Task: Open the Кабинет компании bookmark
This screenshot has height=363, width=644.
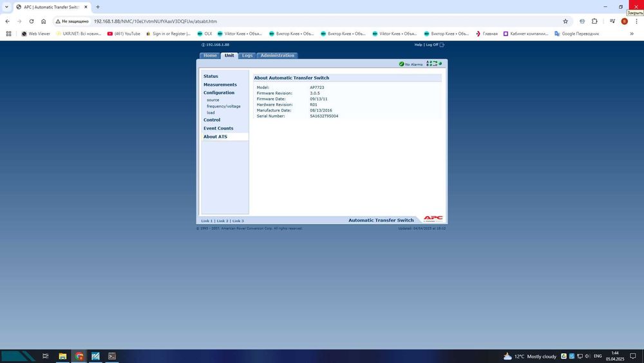Action: pos(526,34)
